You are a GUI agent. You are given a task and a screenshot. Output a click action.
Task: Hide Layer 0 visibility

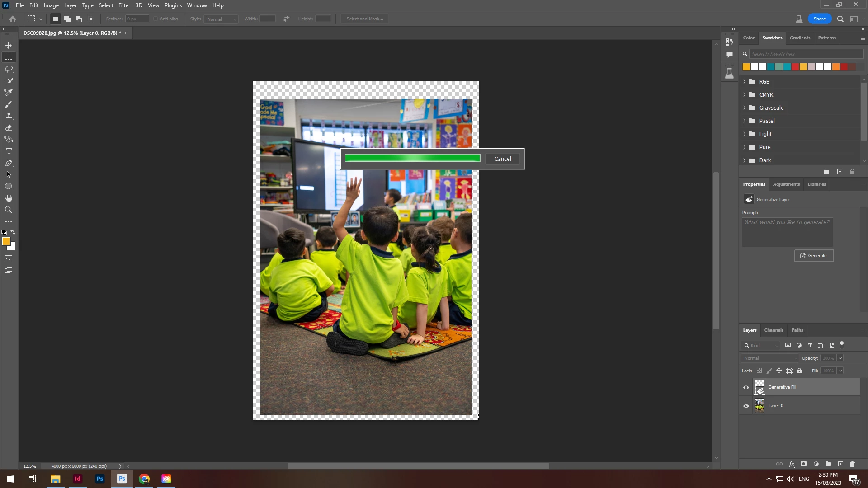coord(746,406)
